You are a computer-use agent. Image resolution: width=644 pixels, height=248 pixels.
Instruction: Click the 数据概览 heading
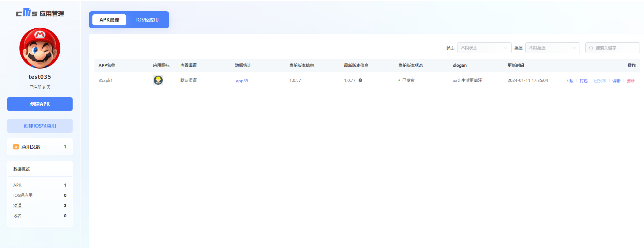tap(21, 169)
